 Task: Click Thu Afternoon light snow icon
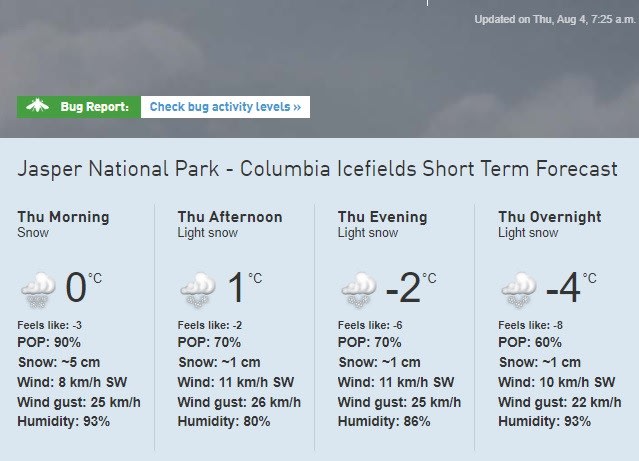pyautogui.click(x=198, y=289)
